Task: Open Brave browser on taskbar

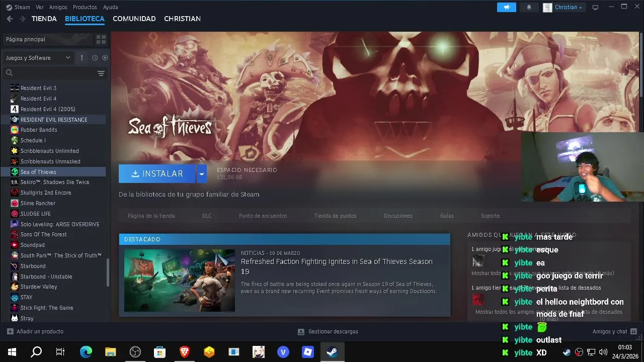Action: coord(185,352)
